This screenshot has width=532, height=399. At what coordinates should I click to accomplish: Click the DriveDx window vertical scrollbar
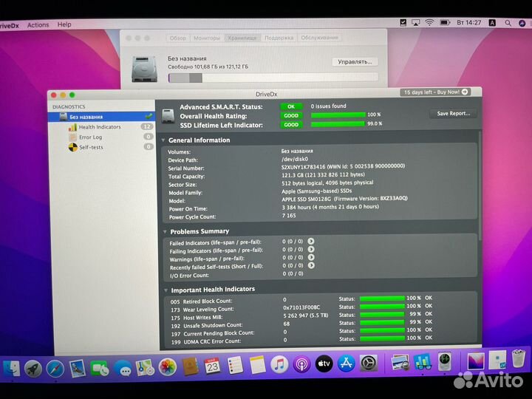480,186
